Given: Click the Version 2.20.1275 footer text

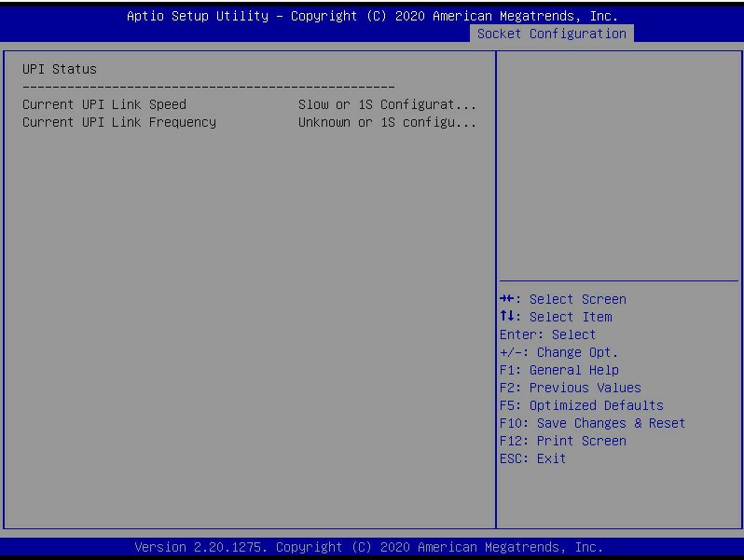Looking at the screenshot, I should (368, 547).
